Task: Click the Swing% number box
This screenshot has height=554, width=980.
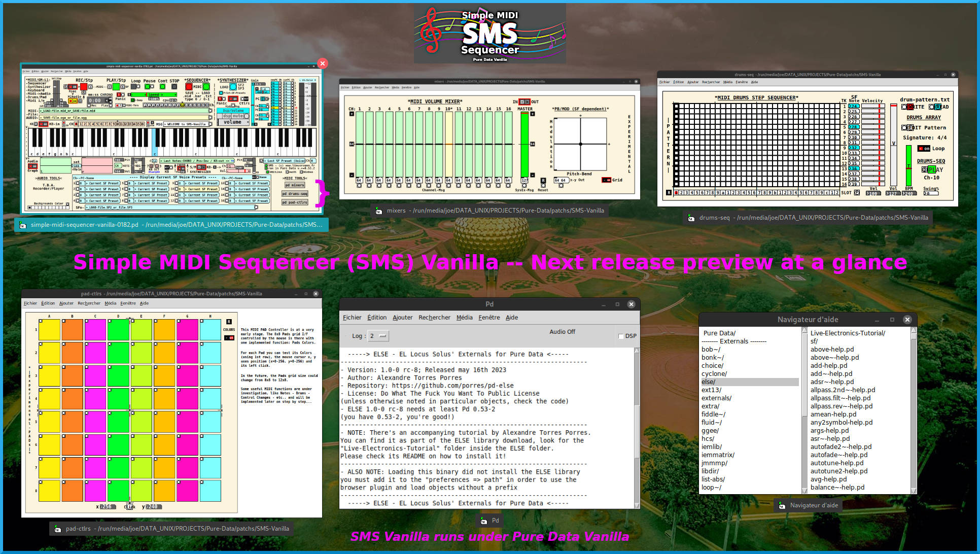Action: click(931, 193)
